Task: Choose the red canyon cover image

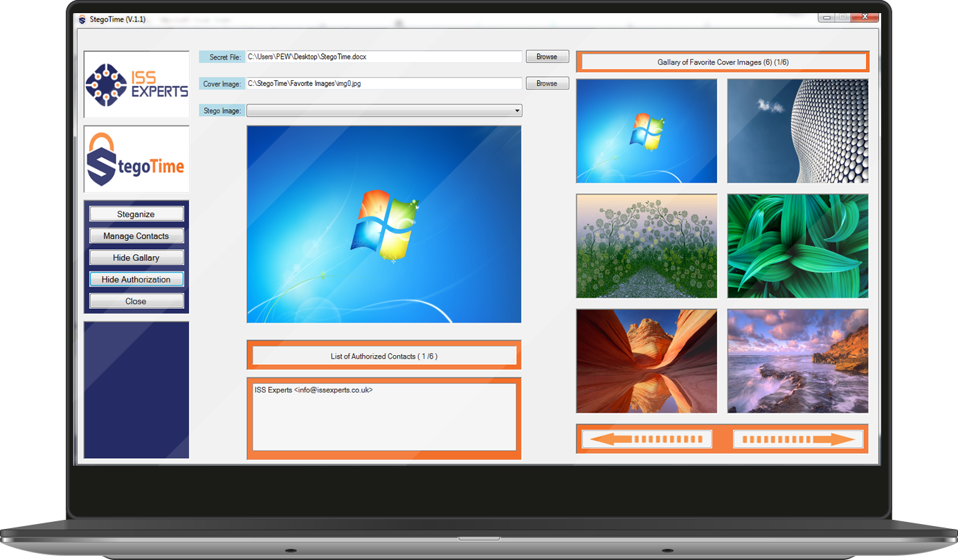Action: 647,361
